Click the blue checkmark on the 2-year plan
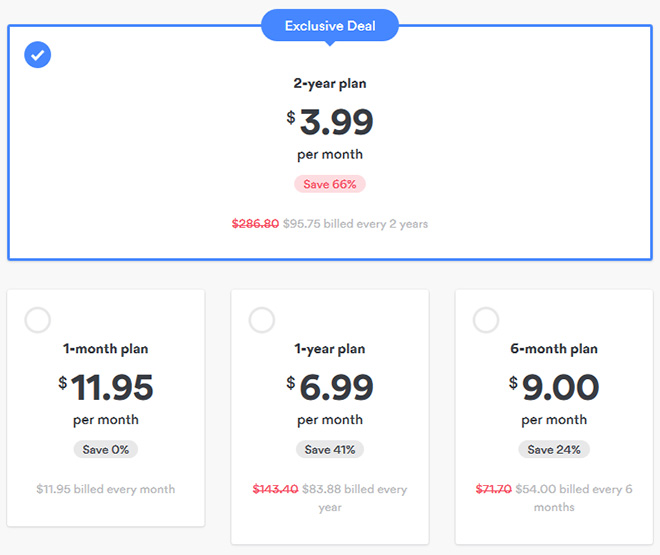The height and width of the screenshot is (555, 660). pos(37,54)
